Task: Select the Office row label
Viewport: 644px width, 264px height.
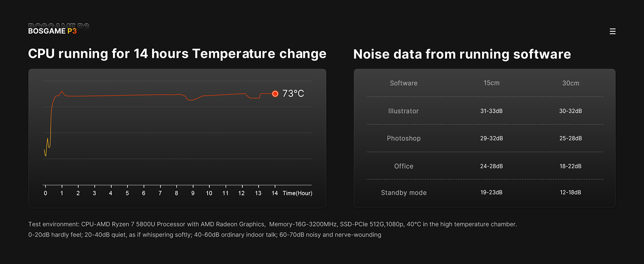Action: click(x=403, y=166)
